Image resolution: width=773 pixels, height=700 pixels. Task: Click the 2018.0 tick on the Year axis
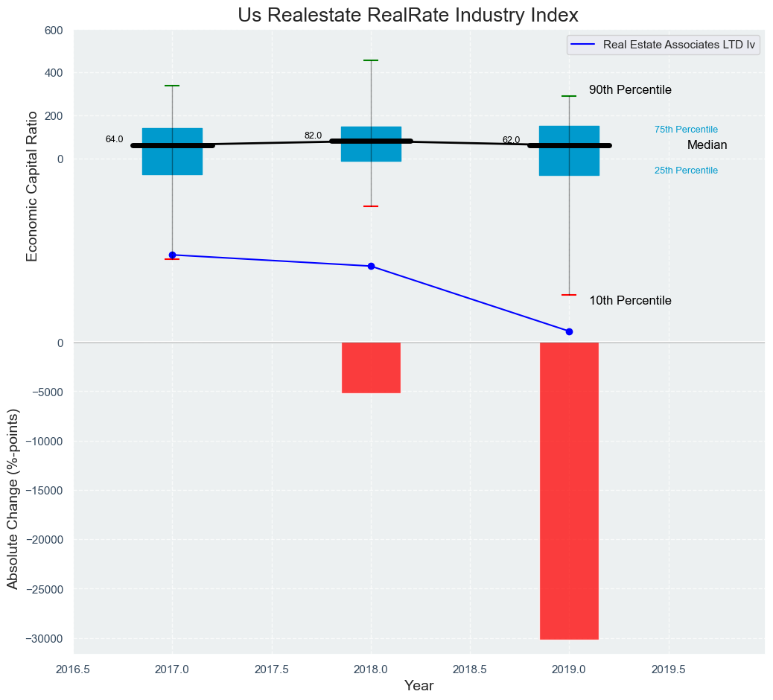(x=371, y=669)
